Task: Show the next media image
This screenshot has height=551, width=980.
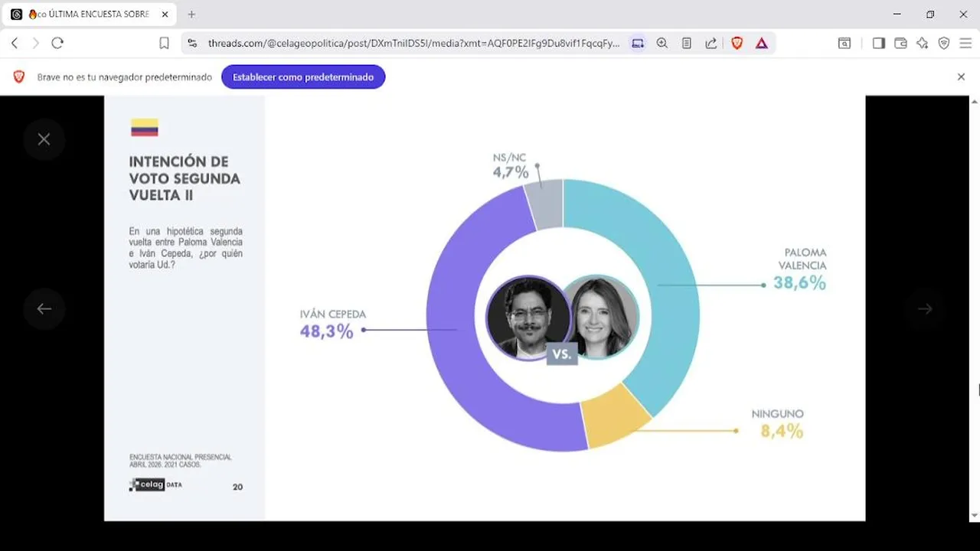Action: coord(925,309)
